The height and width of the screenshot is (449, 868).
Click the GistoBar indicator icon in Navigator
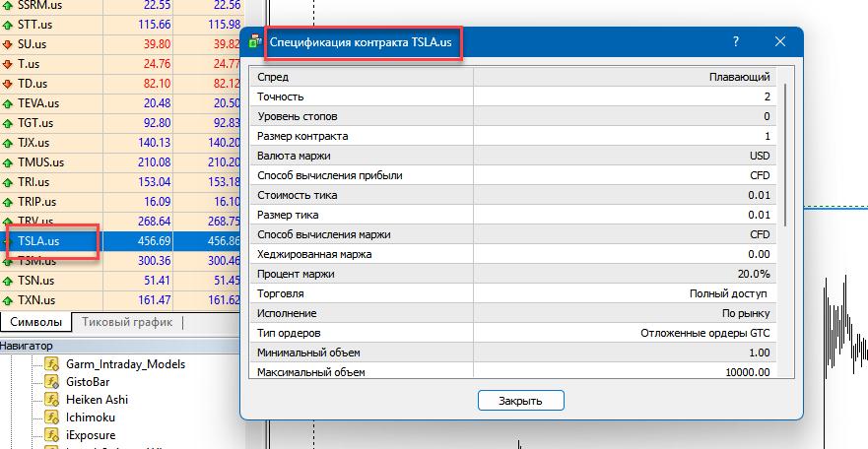point(53,382)
